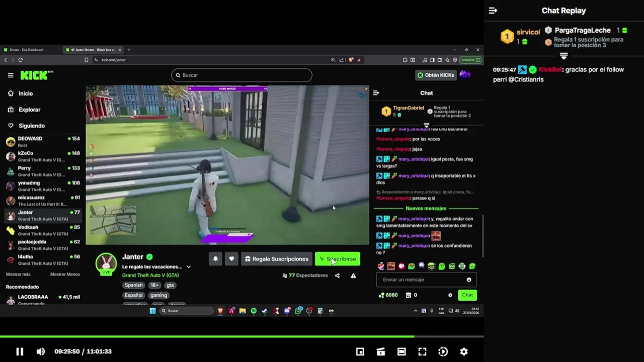Viewport: 644px width, 362px height.
Task: Open the kZeCo channel in the sidebar
Action: (x=43, y=156)
